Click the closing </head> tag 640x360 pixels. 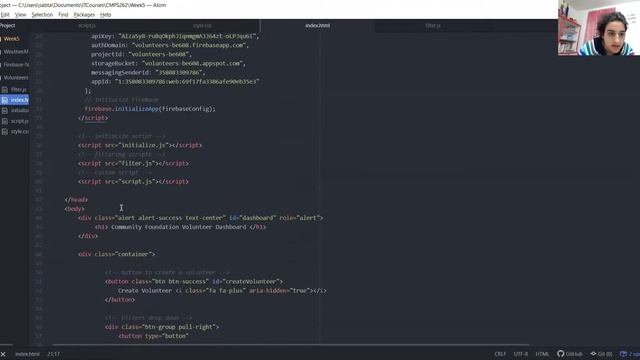click(x=76, y=200)
